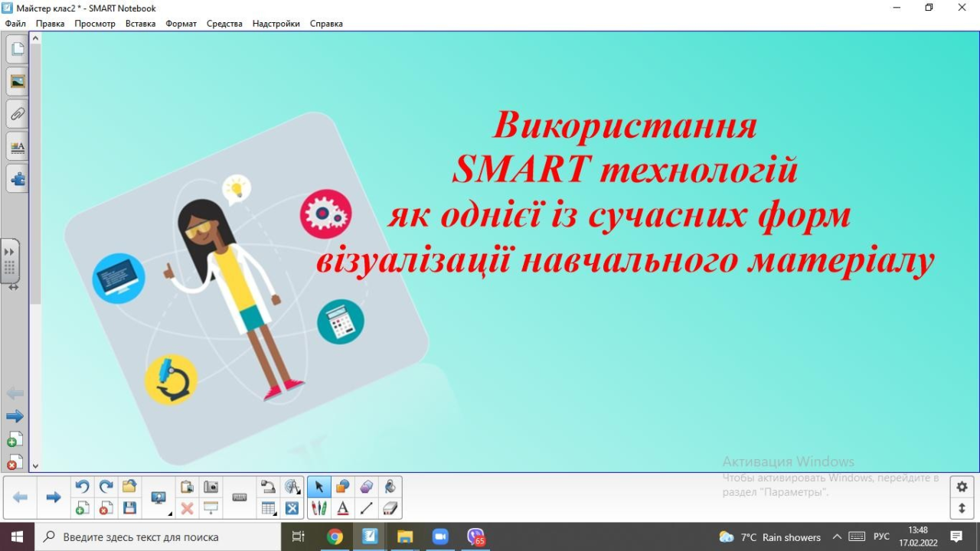Open the on-screen keyboard
Viewport: 980px width, 551px height.
click(240, 497)
